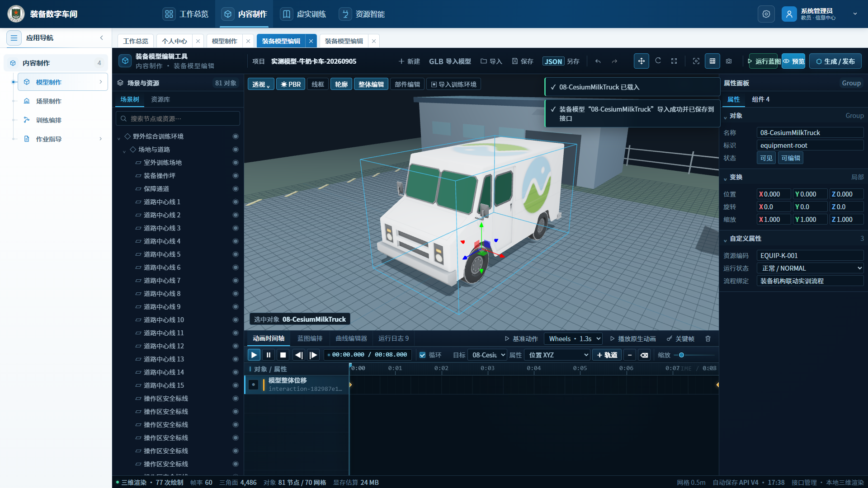Viewport: 868px width, 488px height.
Task: Toggle the 可见 state tag
Action: point(766,158)
